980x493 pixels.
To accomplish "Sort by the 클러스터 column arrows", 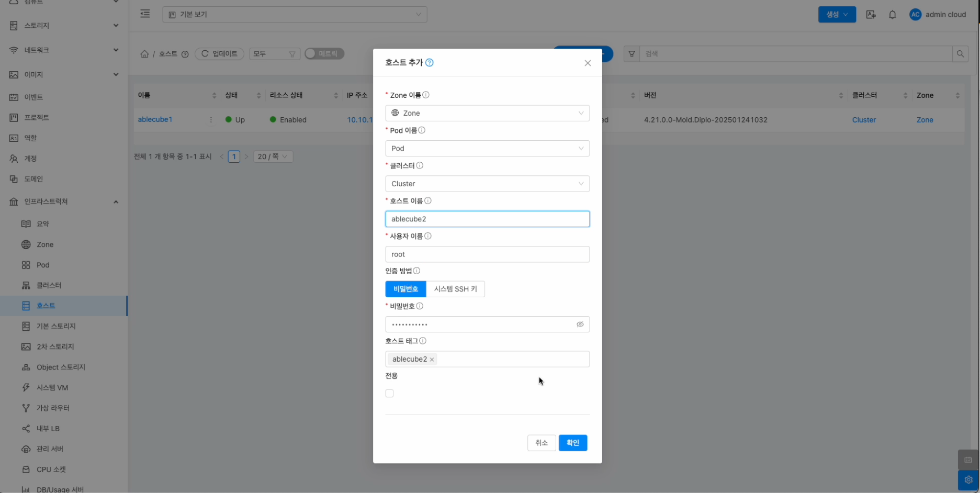I will pos(905,95).
